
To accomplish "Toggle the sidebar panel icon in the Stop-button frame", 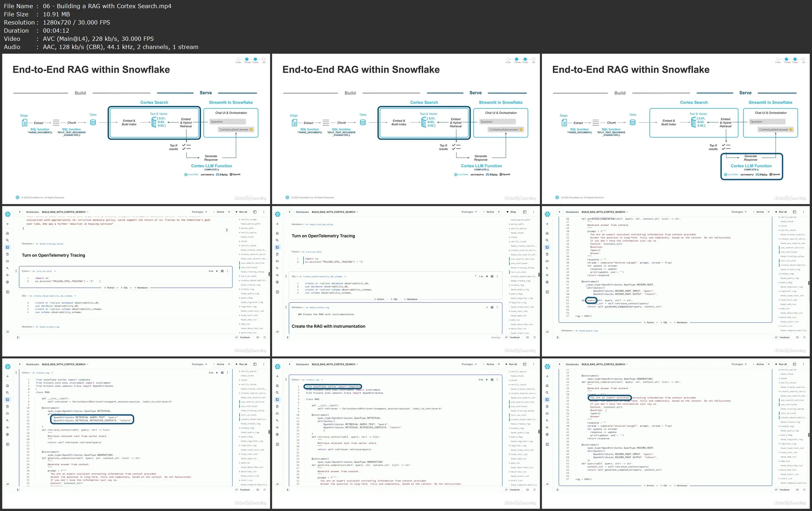I will 277,292.
